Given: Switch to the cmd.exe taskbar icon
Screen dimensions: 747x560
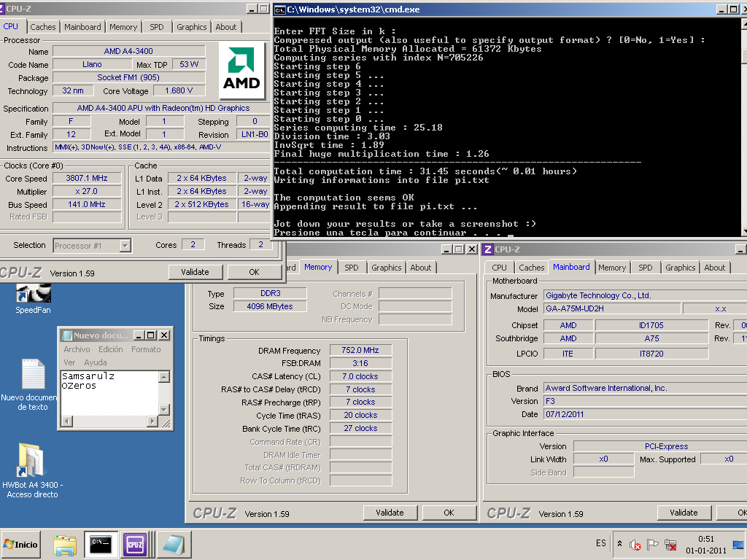Looking at the screenshot, I should (x=101, y=544).
